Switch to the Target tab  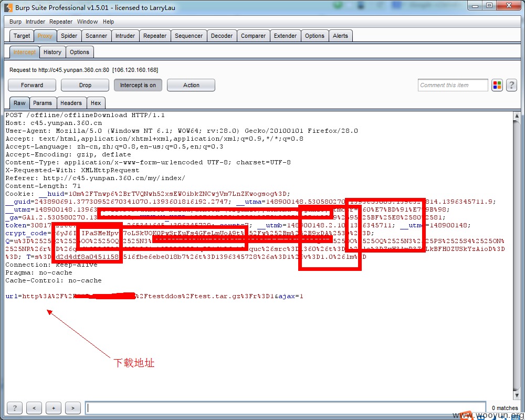22,36
